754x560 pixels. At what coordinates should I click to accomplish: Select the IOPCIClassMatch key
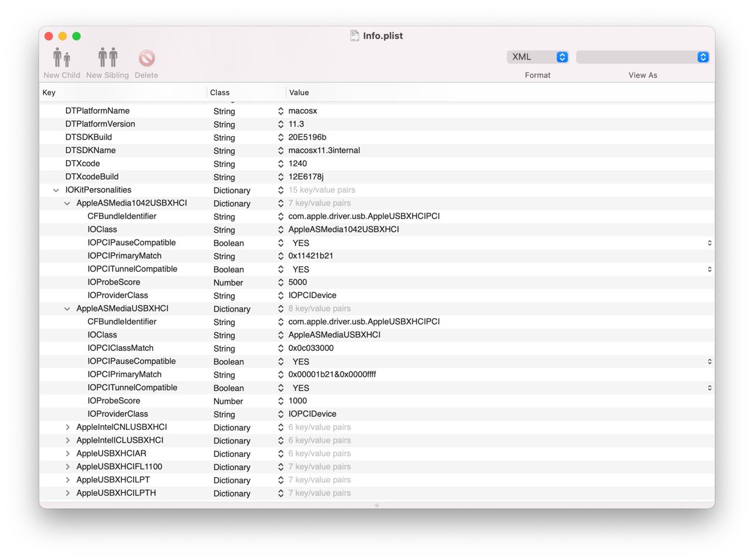(x=120, y=348)
